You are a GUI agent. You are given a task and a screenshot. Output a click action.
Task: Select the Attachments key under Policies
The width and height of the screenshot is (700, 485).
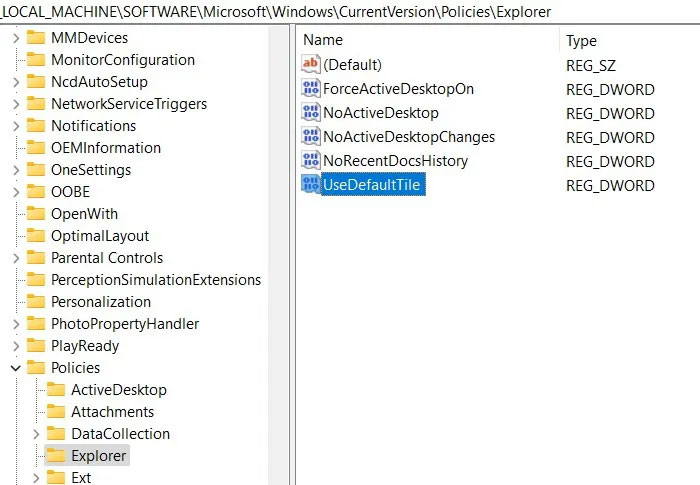112,412
